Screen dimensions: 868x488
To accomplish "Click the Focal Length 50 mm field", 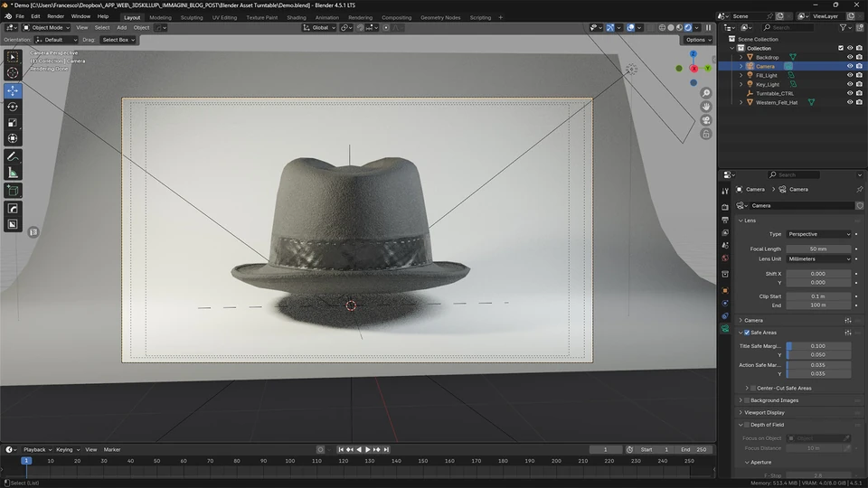I will click(819, 249).
